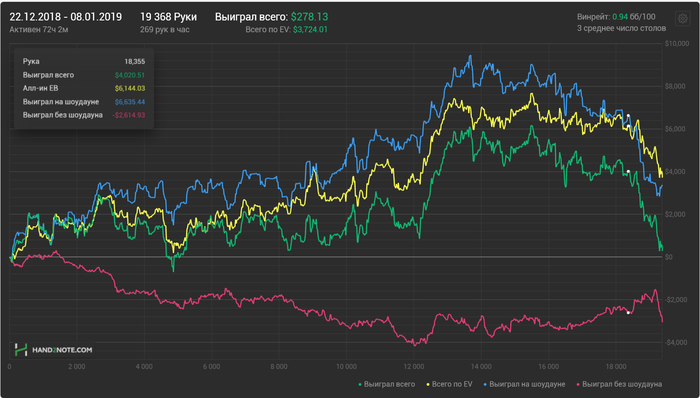Click the EV total value $3,724.01
Viewport: 700px width, 398px height.
coord(310,29)
